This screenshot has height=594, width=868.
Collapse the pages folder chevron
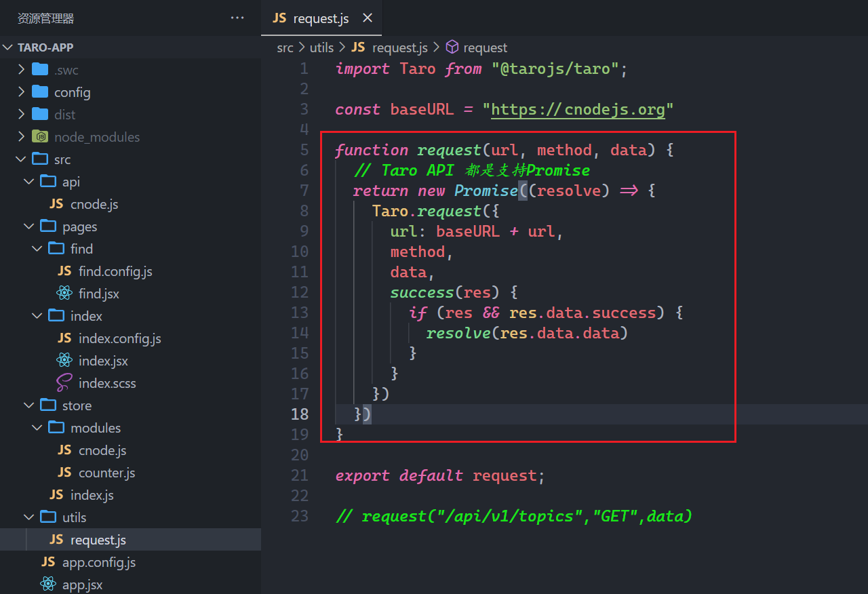click(29, 226)
